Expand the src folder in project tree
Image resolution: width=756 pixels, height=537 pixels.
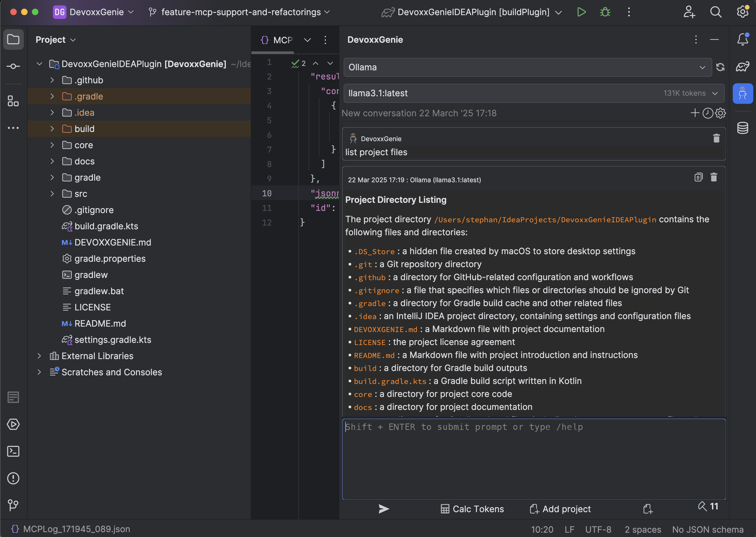coord(52,194)
